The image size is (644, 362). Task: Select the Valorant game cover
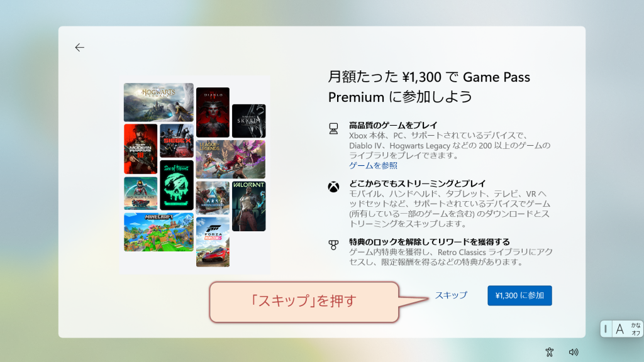click(x=249, y=206)
